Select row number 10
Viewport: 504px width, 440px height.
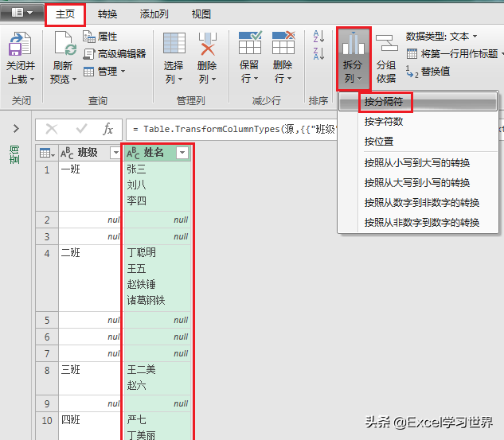click(x=47, y=426)
